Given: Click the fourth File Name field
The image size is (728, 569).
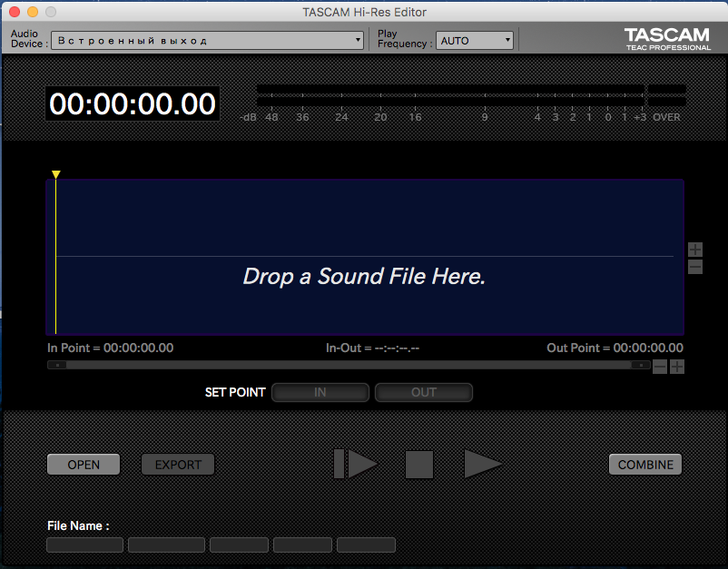Looking at the screenshot, I should pos(302,544).
